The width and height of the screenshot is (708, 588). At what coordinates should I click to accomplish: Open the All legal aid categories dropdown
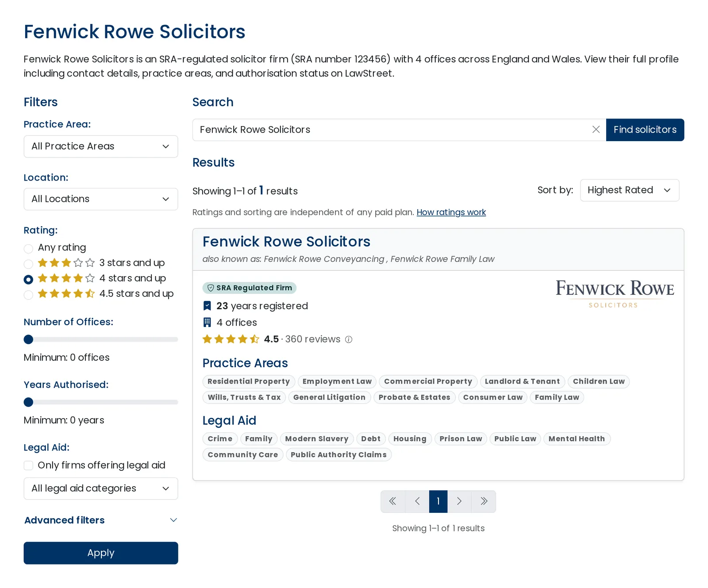tap(101, 488)
